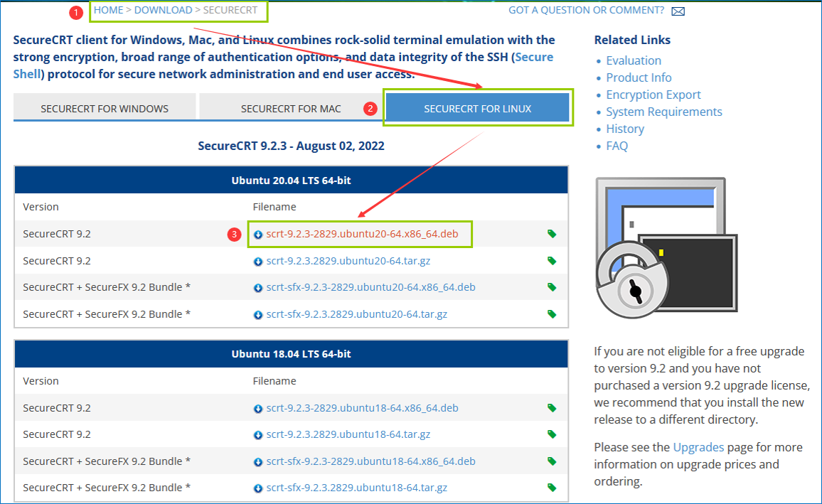Screen dimensions: 822x504
Task: Click download icon for scrt-sfx-9.2.3-2829.ubuntu20-64.x86_64.deb
Action: [258, 288]
